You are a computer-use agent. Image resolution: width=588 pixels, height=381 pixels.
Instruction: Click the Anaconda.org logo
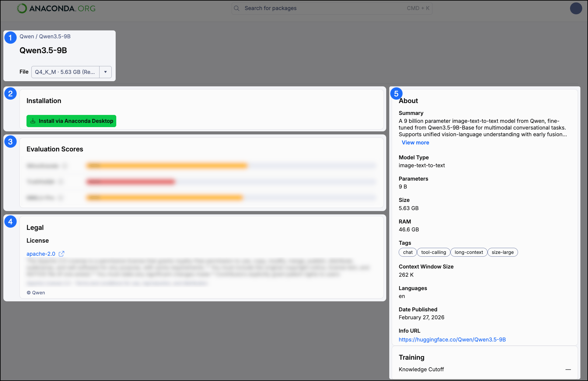(x=56, y=8)
